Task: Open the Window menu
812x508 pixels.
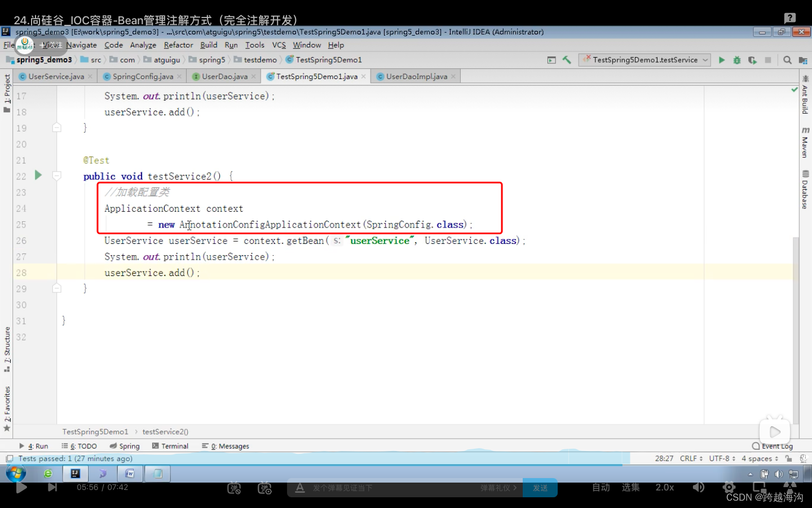Action: click(x=307, y=45)
